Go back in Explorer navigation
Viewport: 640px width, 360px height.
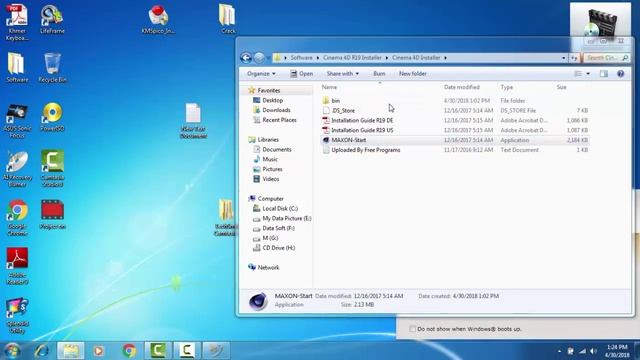pos(246,58)
